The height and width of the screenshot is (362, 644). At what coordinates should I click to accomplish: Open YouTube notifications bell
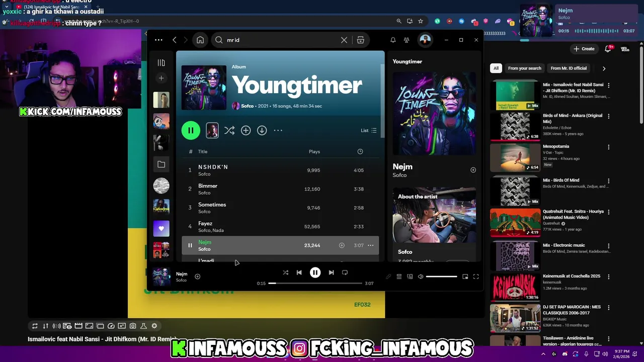point(608,48)
